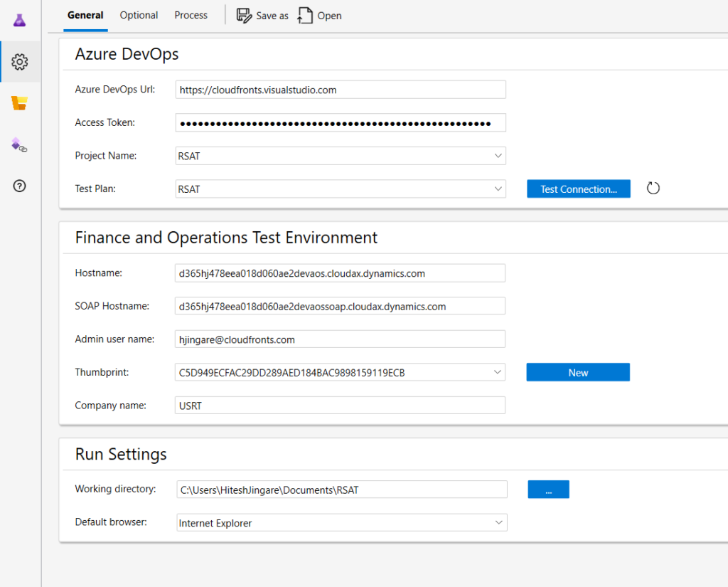Image resolution: width=728 pixels, height=587 pixels.
Task: Open the help question mark icon
Action: click(19, 186)
